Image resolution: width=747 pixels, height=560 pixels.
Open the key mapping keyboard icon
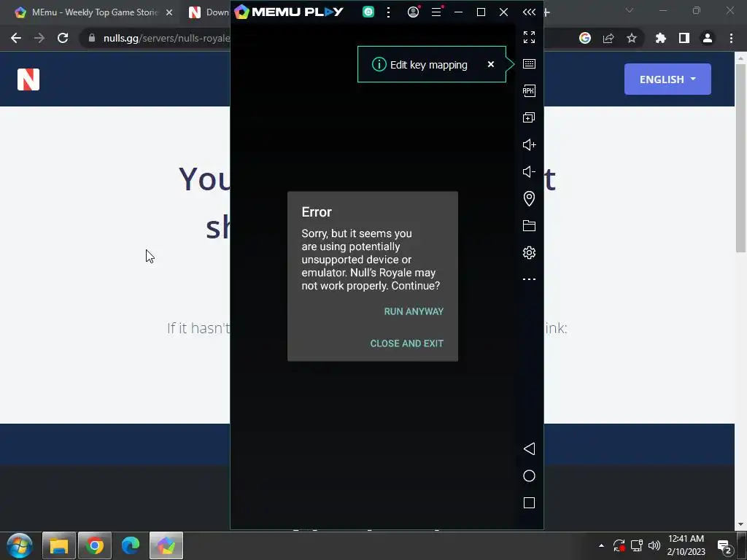[x=529, y=64]
